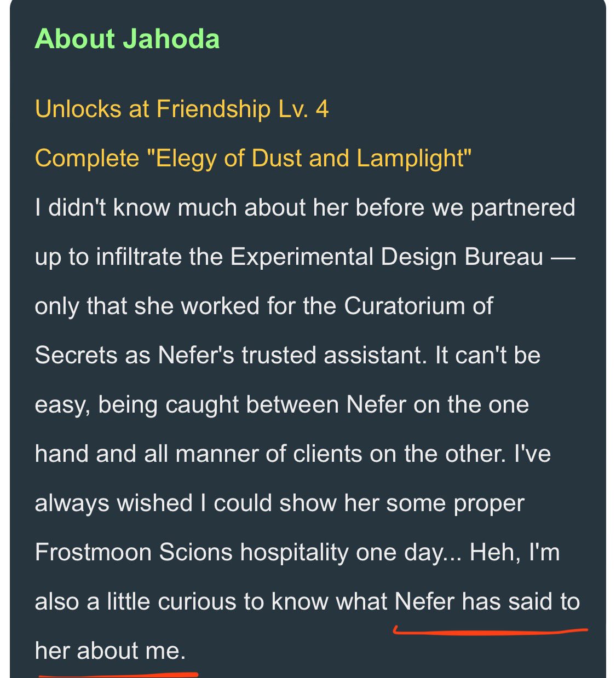Viewport: 616px width, 678px height.
Task: Click the phrase 'Curatorium of'
Action: click(419, 306)
